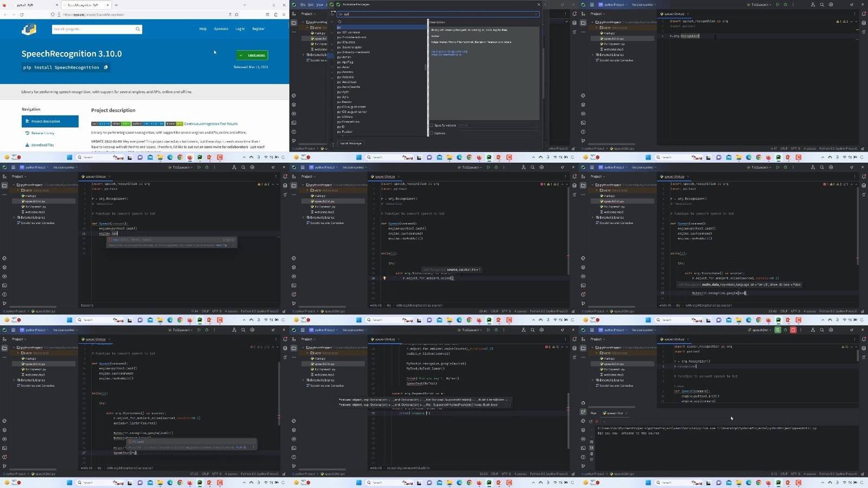Tick the Specify version checkbox
This screenshot has width=868, height=488.
(x=432, y=125)
